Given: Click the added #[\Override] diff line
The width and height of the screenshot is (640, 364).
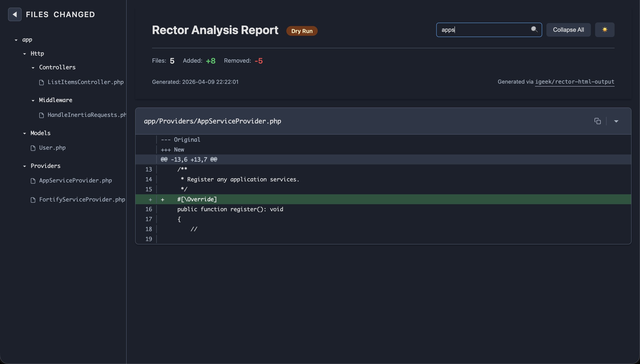Looking at the screenshot, I should (x=300, y=199).
